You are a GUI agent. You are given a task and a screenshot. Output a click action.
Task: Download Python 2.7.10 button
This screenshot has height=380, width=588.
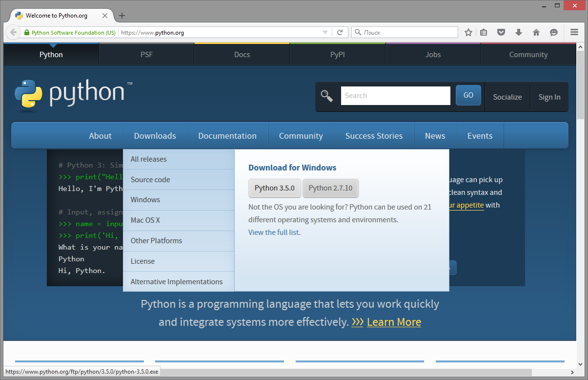pyautogui.click(x=330, y=188)
